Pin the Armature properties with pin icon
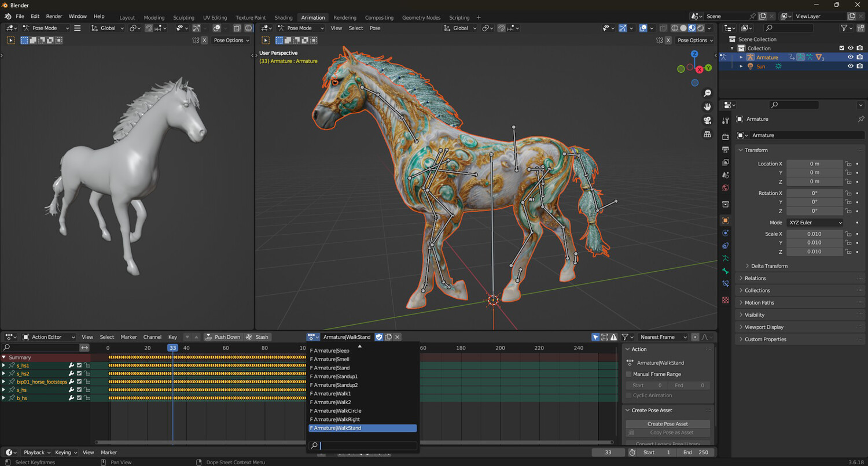Image resolution: width=868 pixels, height=466 pixels. 860,119
